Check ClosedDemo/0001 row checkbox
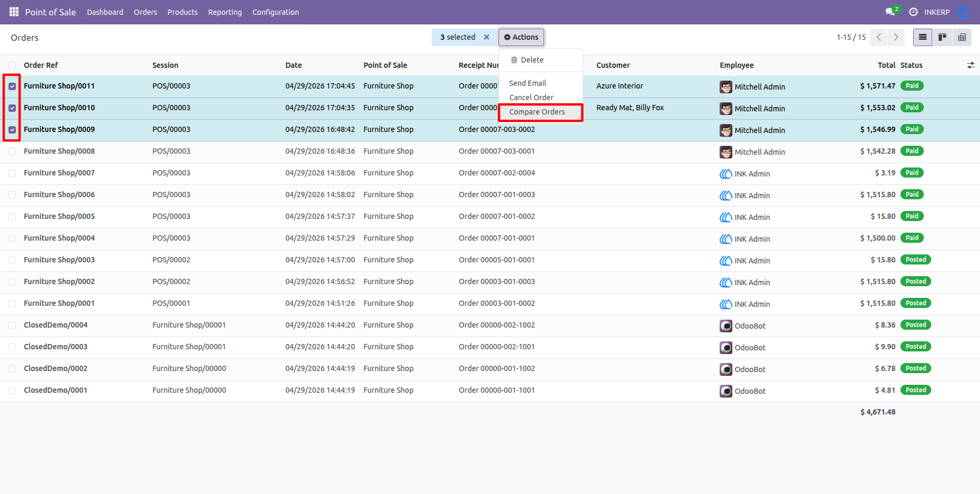Image resolution: width=980 pixels, height=494 pixels. pos(12,391)
